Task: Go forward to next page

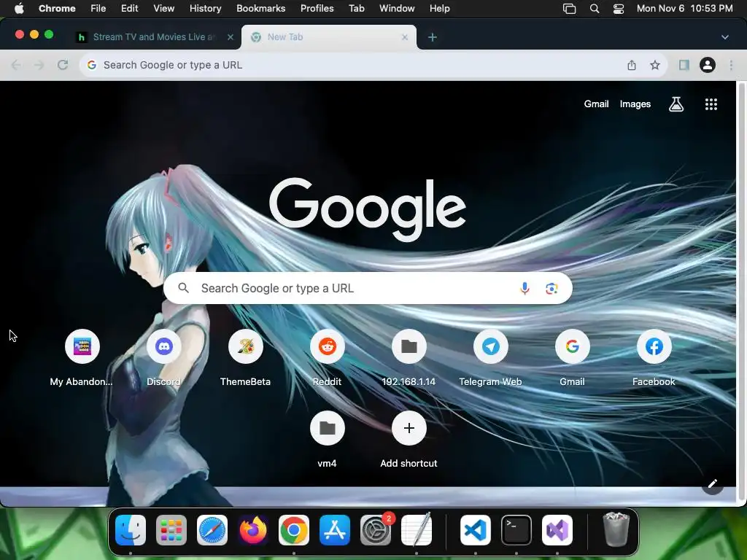Action: (x=39, y=65)
